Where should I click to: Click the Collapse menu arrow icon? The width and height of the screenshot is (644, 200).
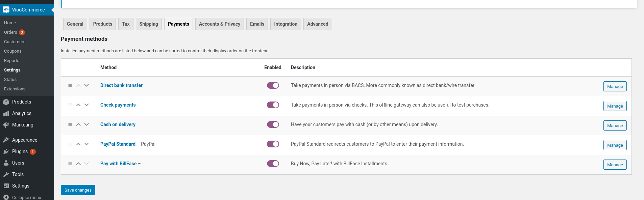(x=6, y=197)
